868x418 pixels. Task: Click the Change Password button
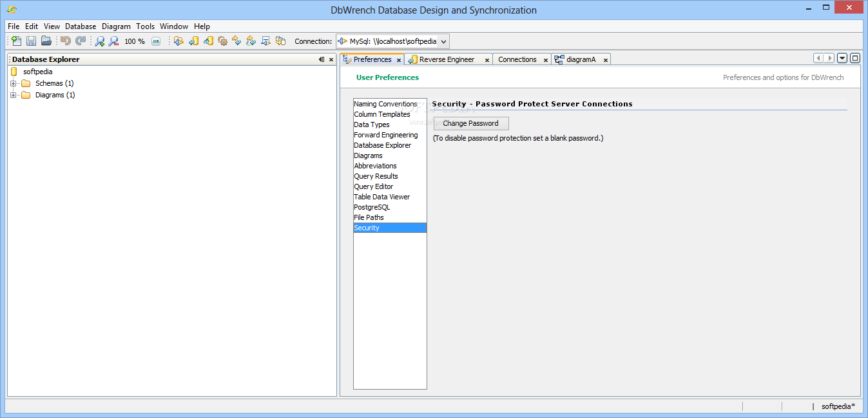[x=471, y=123]
